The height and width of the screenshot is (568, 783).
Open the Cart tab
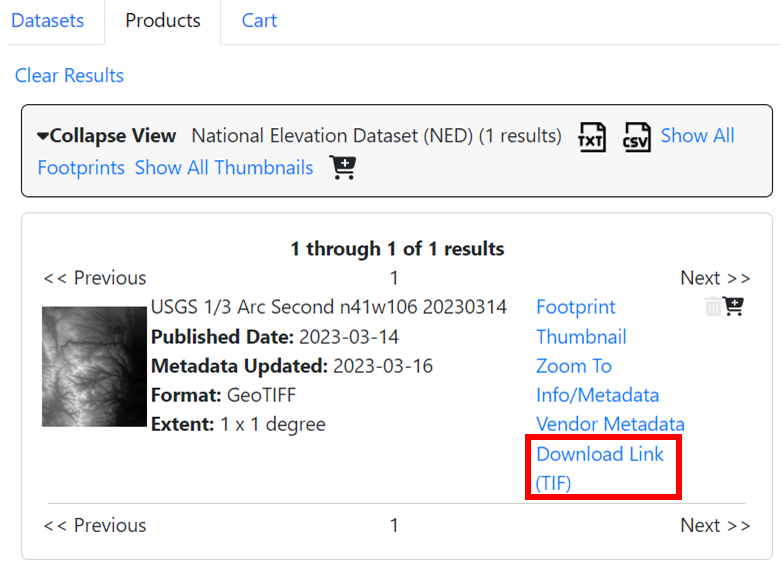point(259,21)
